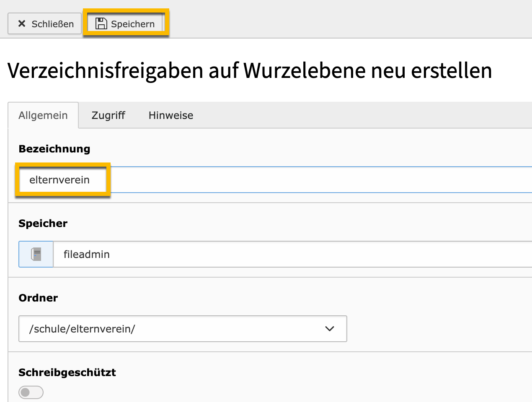Image resolution: width=532 pixels, height=402 pixels.
Task: Click the save icon inside the highlighted Speichern button
Action: (x=102, y=23)
